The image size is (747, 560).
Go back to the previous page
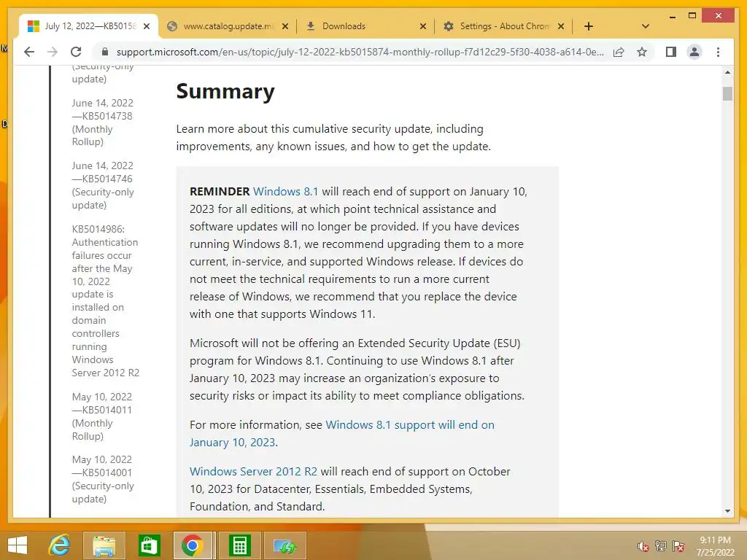click(29, 52)
